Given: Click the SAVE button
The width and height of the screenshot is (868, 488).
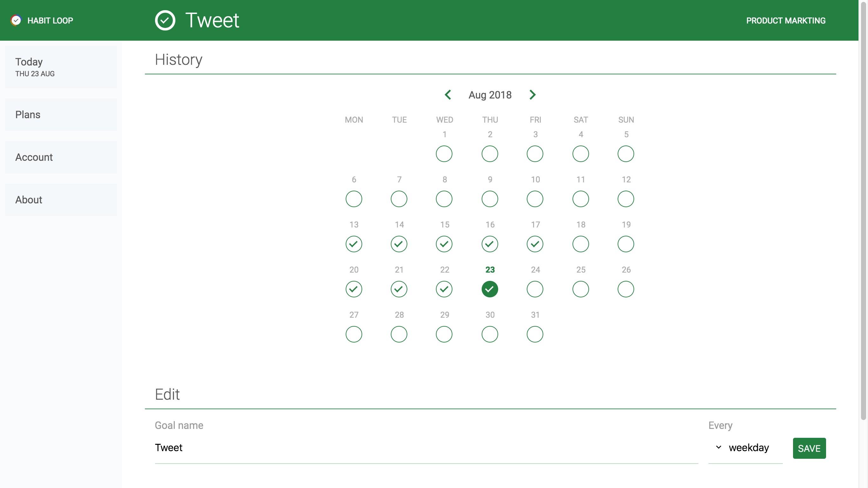Looking at the screenshot, I should (809, 448).
